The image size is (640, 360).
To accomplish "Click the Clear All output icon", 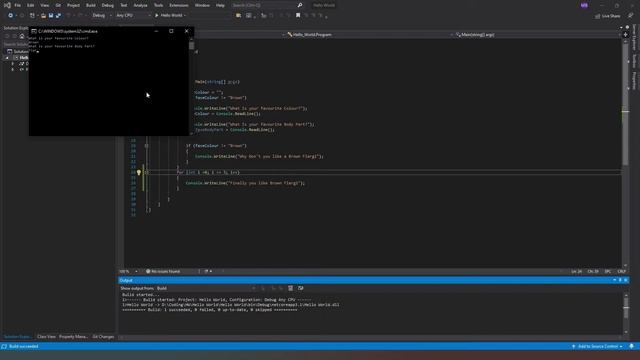I will point(290,288).
